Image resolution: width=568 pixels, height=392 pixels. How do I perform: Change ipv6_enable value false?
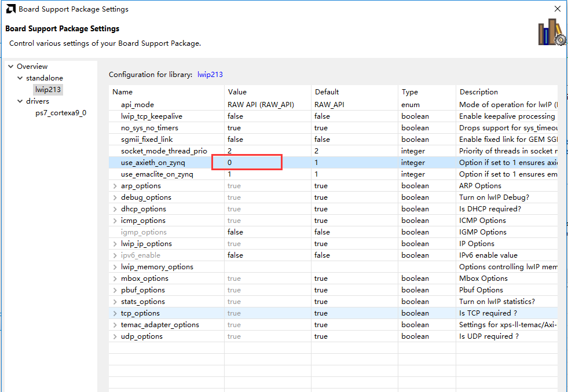tap(267, 255)
